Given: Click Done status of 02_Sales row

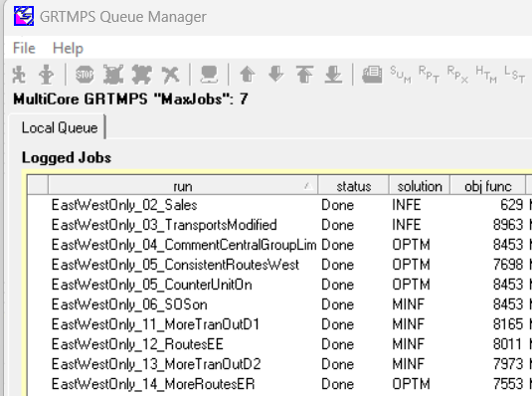Looking at the screenshot, I should [337, 205].
